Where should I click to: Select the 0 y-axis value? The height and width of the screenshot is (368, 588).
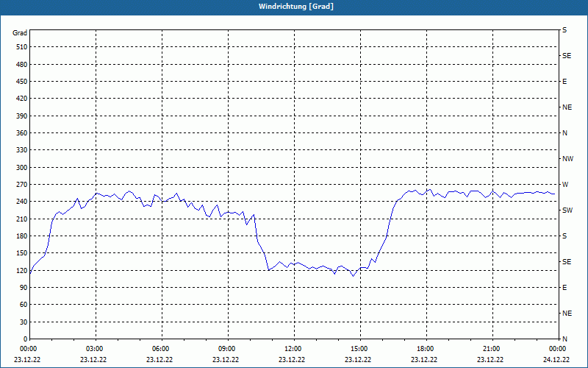tap(26, 339)
